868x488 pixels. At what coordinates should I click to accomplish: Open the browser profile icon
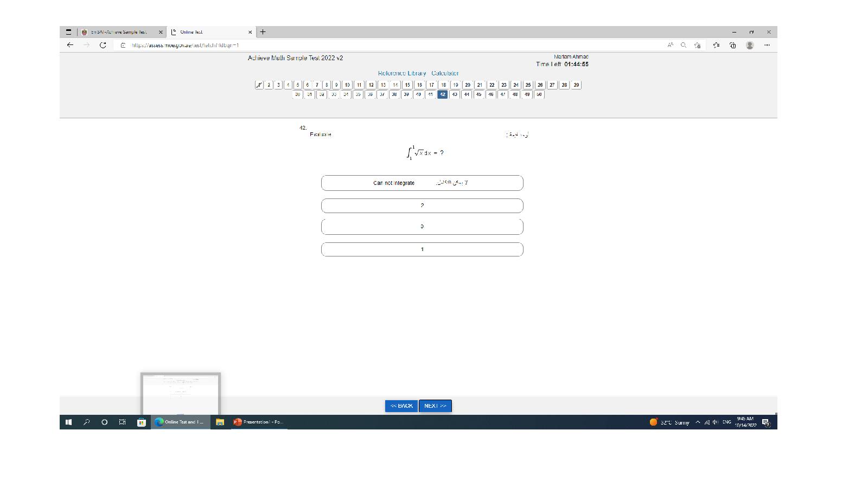(750, 45)
